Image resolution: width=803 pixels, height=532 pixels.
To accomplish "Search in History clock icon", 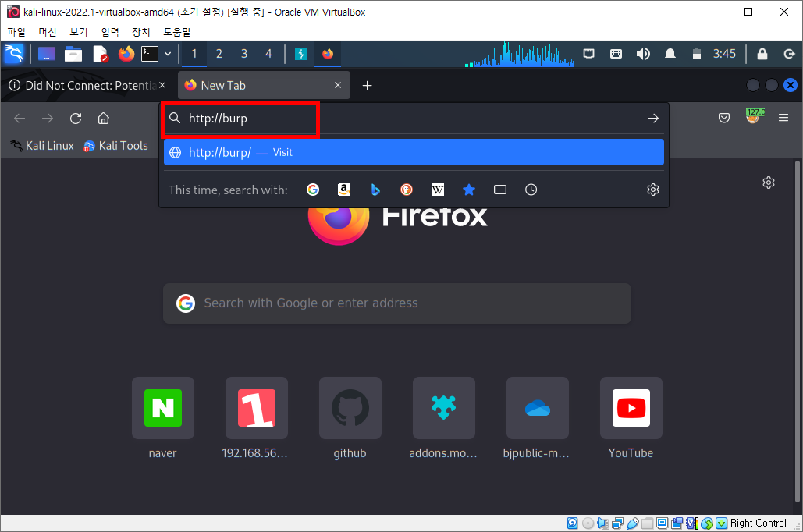I will click(531, 190).
